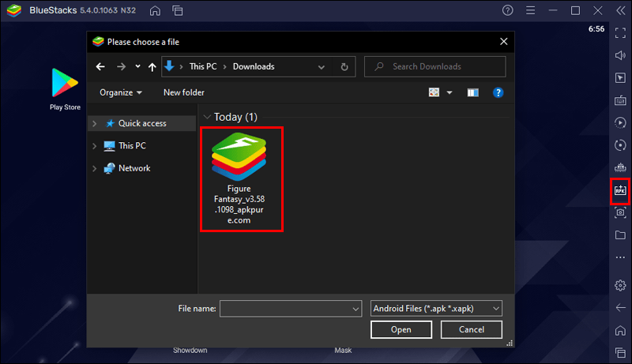Expand the address bar history dropdown
Image resolution: width=632 pixels, height=364 pixels.
pos(322,67)
